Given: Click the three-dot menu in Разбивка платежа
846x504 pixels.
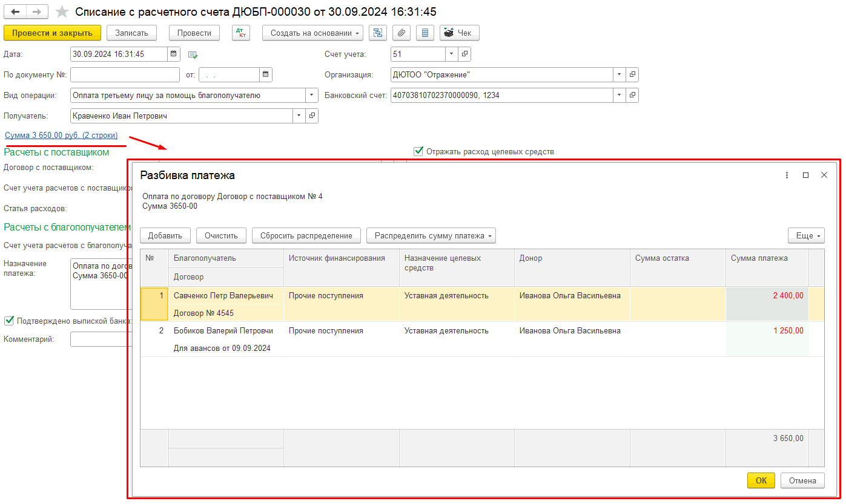Looking at the screenshot, I should pyautogui.click(x=787, y=175).
